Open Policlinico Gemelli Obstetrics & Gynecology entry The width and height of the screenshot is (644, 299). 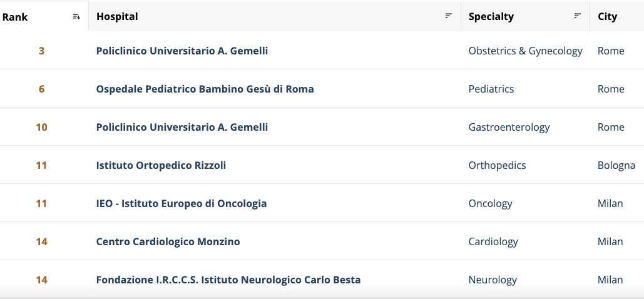181,51
